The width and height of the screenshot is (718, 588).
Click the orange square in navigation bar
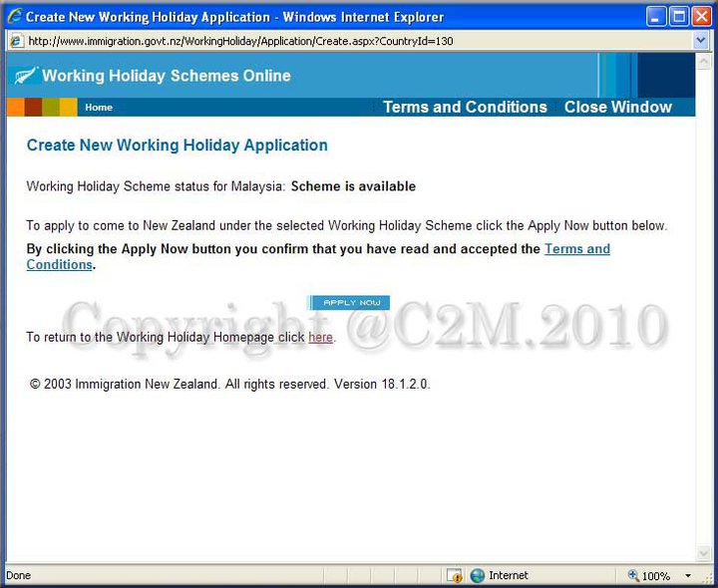coord(15,108)
